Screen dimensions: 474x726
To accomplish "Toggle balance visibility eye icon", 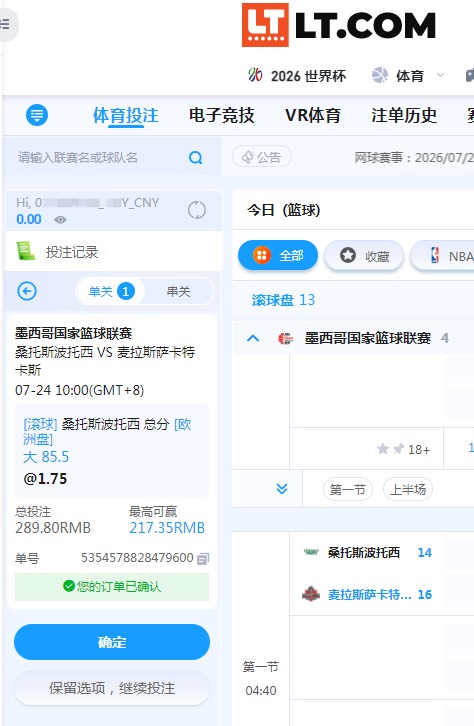I will point(60,219).
